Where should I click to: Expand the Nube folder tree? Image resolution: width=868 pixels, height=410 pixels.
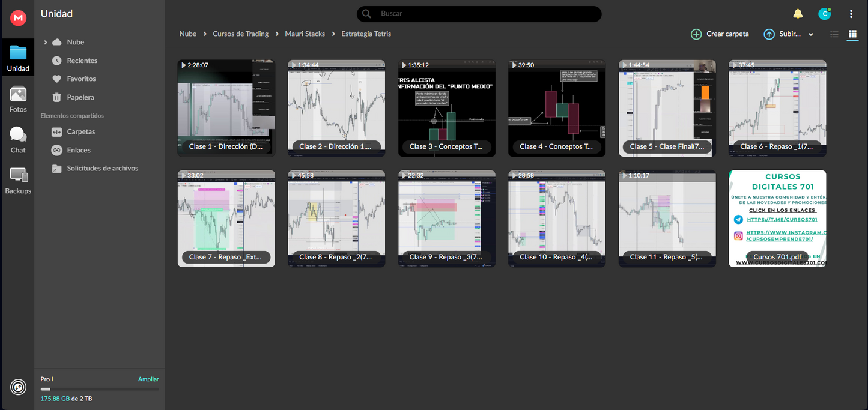click(46, 43)
